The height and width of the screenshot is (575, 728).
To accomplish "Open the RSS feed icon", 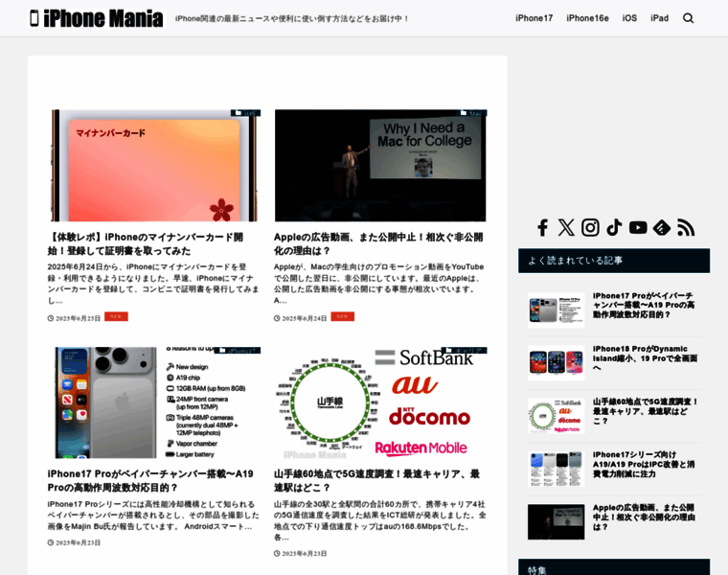I will 686,227.
